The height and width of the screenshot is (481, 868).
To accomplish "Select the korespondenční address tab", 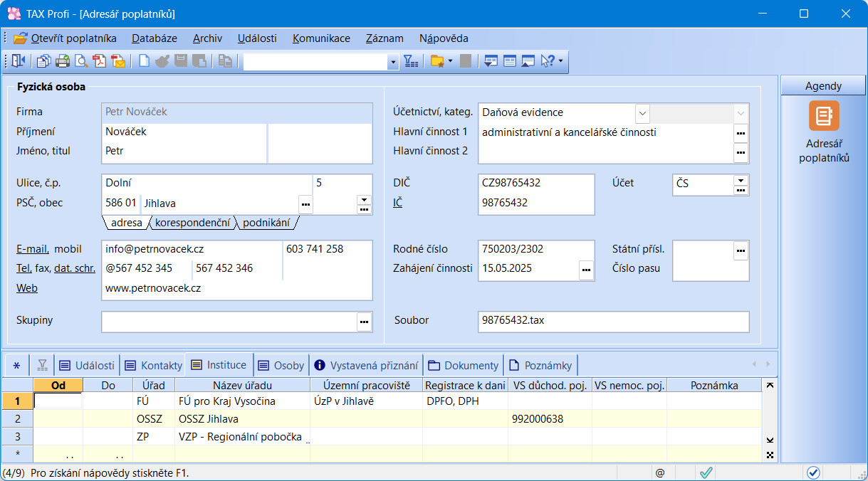I will pos(193,223).
